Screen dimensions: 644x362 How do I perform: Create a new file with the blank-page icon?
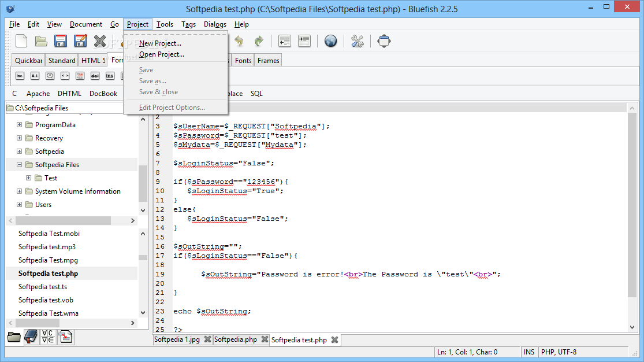coord(21,41)
